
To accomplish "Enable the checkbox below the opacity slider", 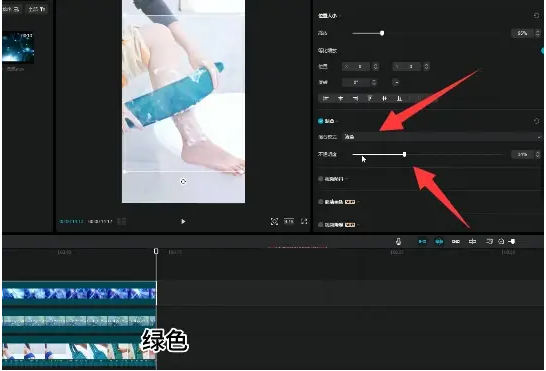I will [320, 179].
